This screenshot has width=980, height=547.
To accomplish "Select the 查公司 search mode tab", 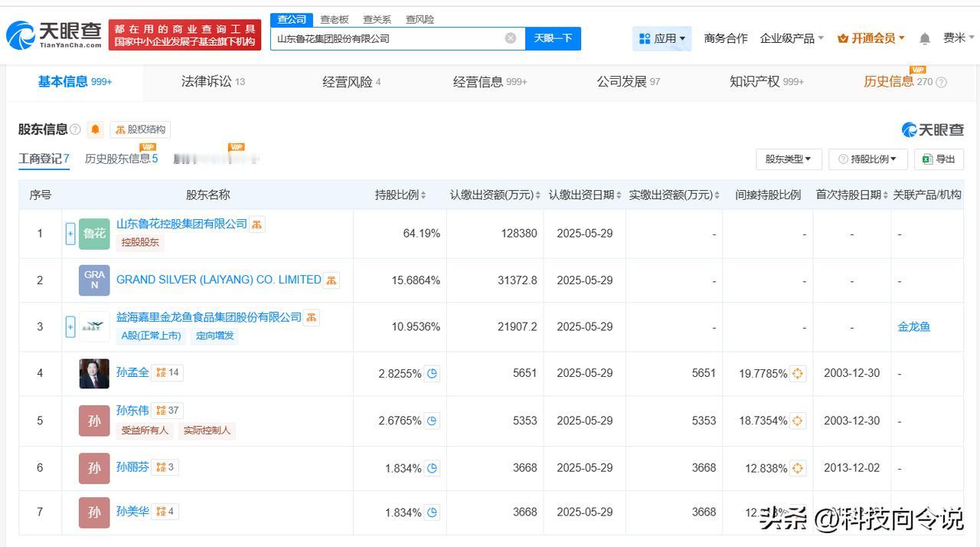I will [x=292, y=20].
